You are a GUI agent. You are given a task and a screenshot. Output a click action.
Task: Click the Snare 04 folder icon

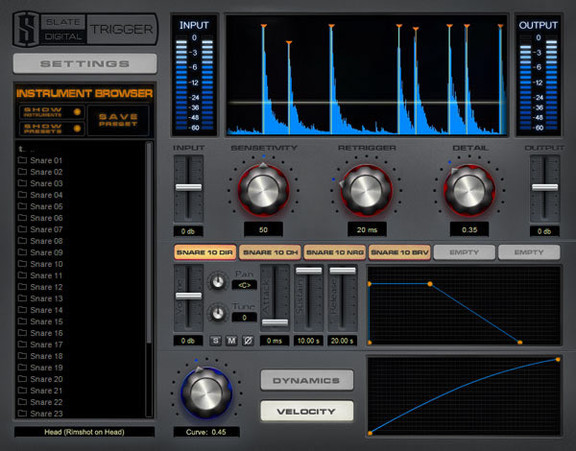[22, 195]
